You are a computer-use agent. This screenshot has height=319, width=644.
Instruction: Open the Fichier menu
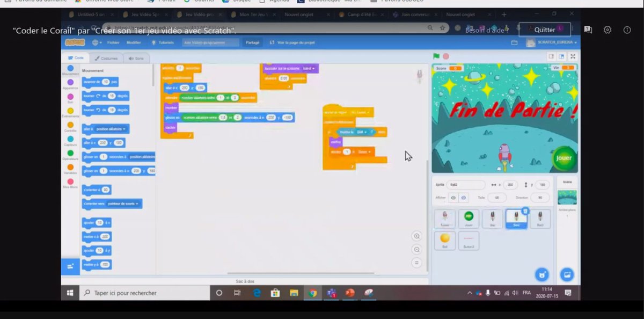(x=113, y=42)
